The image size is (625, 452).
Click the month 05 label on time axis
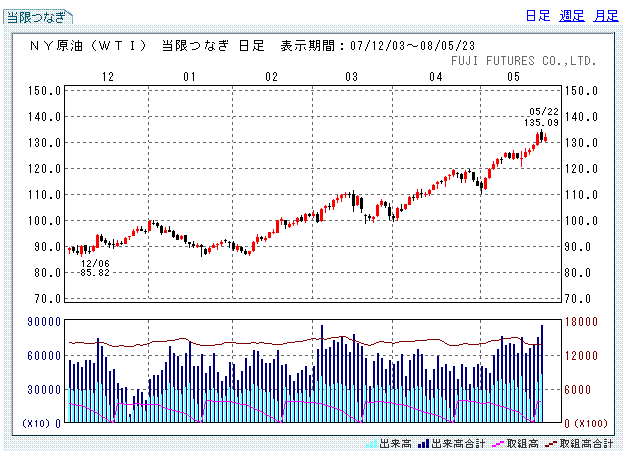pyautogui.click(x=513, y=77)
